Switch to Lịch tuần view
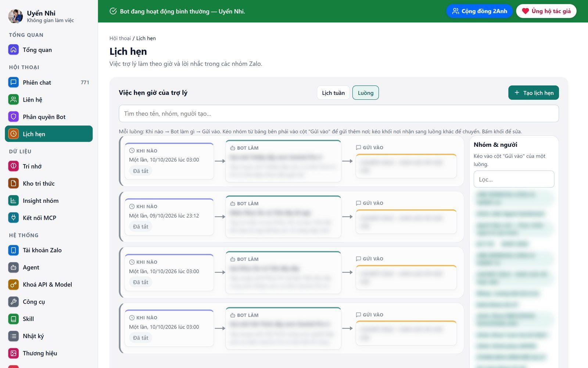The height and width of the screenshot is (368, 588). coord(333,93)
